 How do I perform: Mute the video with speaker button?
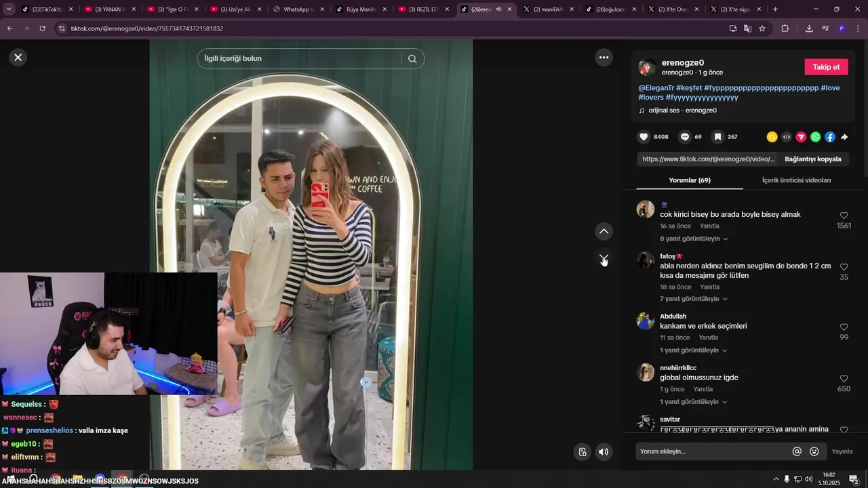point(604,452)
